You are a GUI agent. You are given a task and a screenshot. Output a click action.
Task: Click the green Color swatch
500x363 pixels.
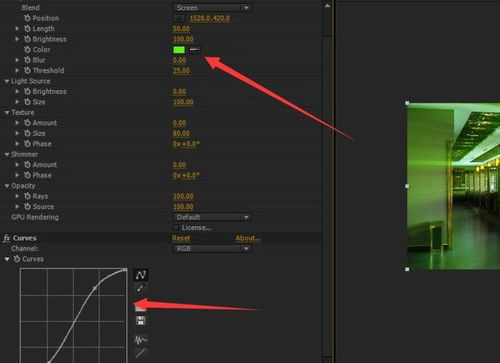click(179, 50)
